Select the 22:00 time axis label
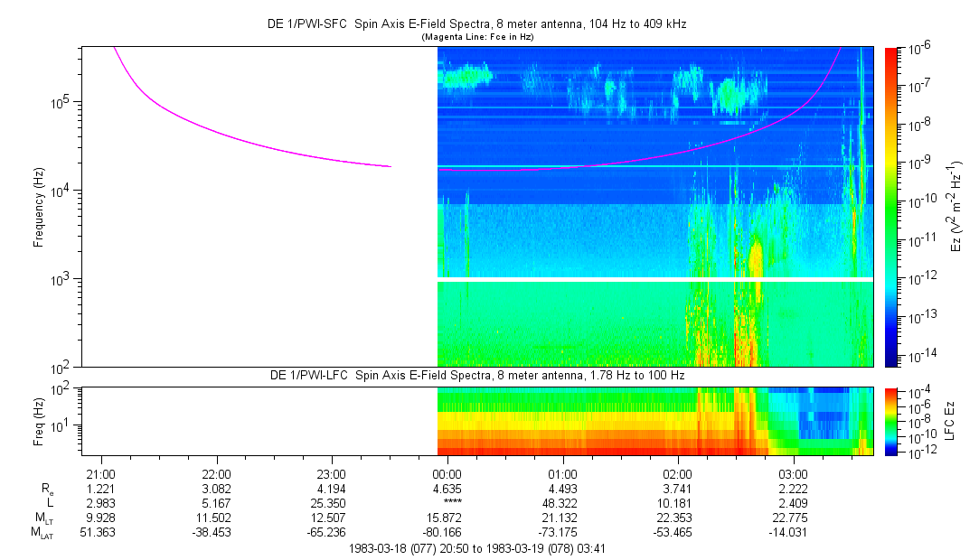979x560 pixels. 217,474
